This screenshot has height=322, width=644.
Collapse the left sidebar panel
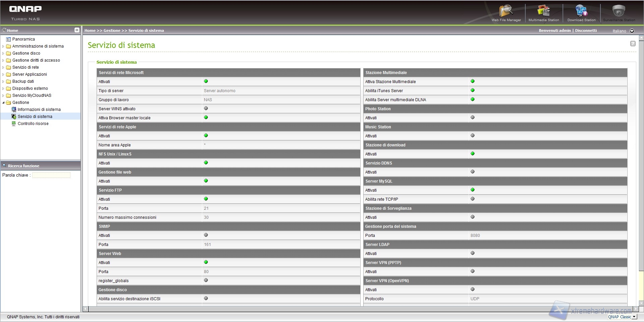point(77,30)
